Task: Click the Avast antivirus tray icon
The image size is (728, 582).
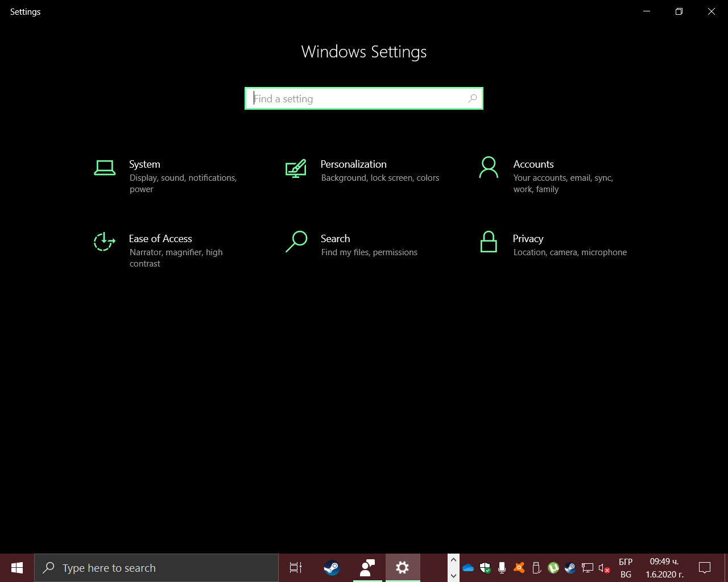Action: tap(519, 568)
